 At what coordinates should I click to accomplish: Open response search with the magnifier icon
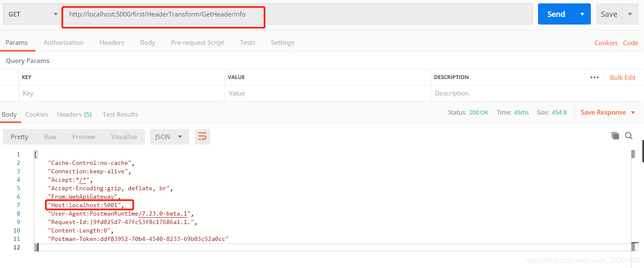[629, 136]
